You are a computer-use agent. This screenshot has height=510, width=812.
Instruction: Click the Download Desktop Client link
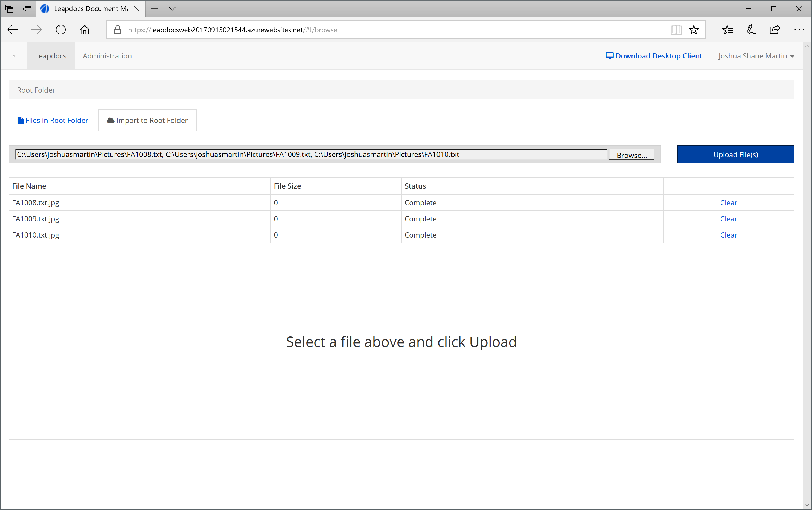[x=654, y=56]
